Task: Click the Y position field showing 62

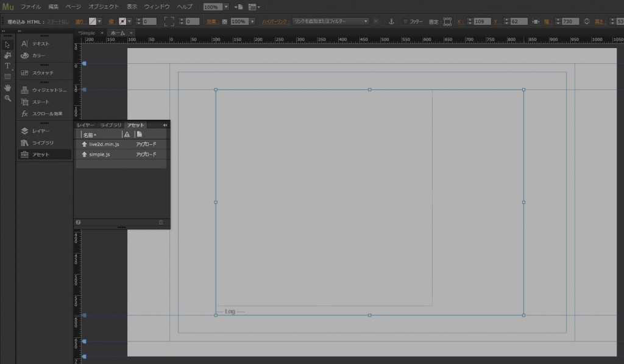Action: [519, 21]
